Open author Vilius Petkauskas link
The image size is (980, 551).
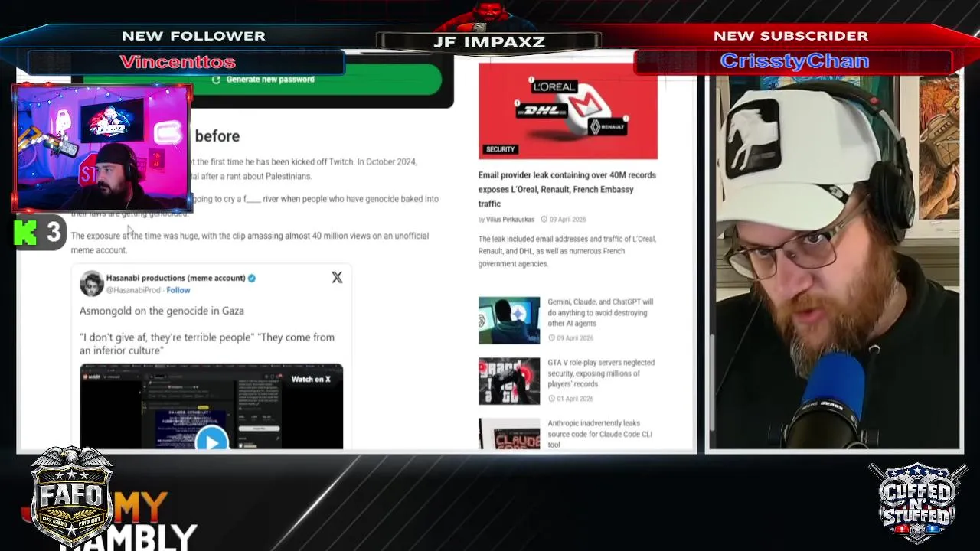click(x=510, y=220)
